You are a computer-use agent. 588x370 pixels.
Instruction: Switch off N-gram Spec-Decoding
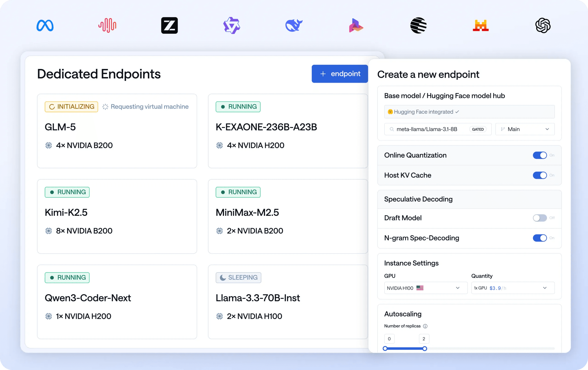pos(540,238)
